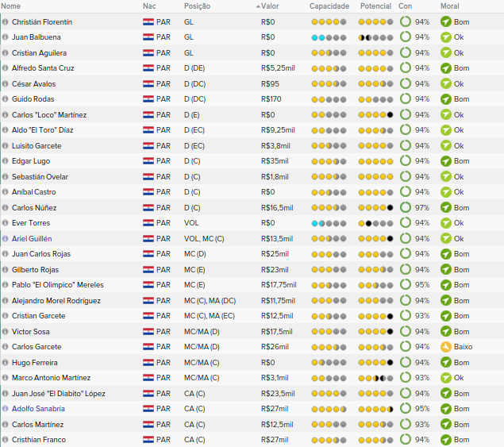
Task: Open Carlos "Loco" Martínez player name
Action: click(49, 115)
